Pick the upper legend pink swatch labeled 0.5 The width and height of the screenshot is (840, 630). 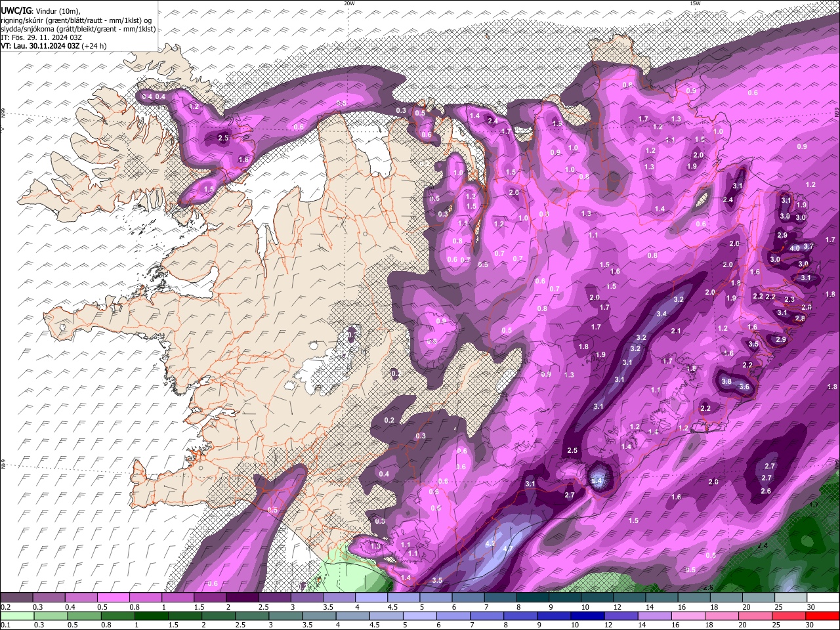[x=113, y=597]
